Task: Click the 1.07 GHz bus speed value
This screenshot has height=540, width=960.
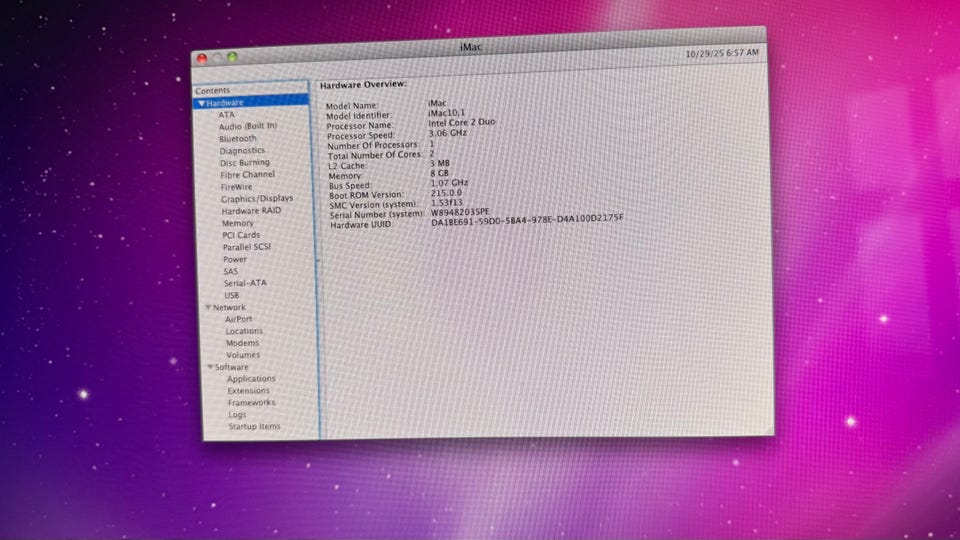Action: [449, 183]
